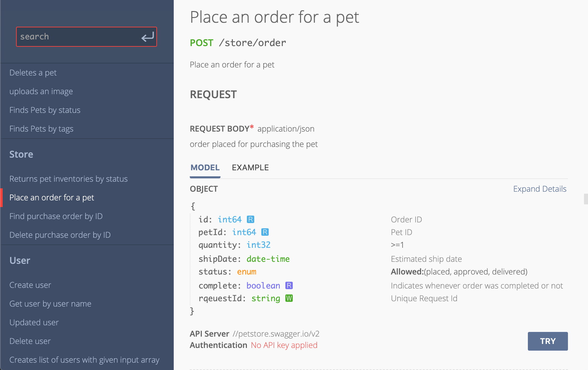
Task: Open 'Returns pet inventories by status'
Action: click(68, 179)
